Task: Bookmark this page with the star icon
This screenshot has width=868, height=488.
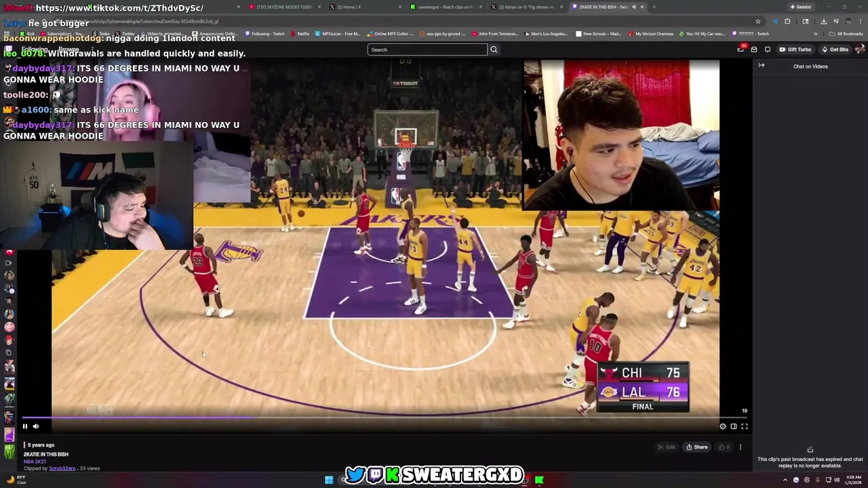Action: click(758, 21)
